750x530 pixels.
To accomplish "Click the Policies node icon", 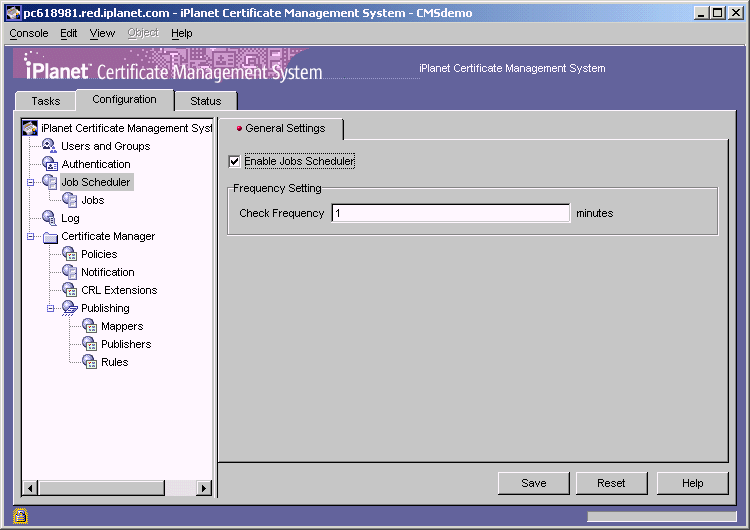I will pyautogui.click(x=70, y=254).
